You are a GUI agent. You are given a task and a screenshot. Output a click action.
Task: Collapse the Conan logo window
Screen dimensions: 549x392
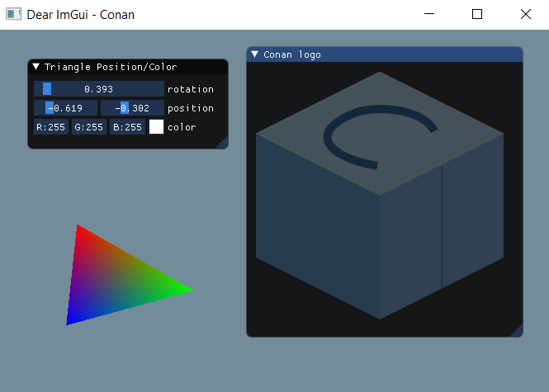[255, 54]
